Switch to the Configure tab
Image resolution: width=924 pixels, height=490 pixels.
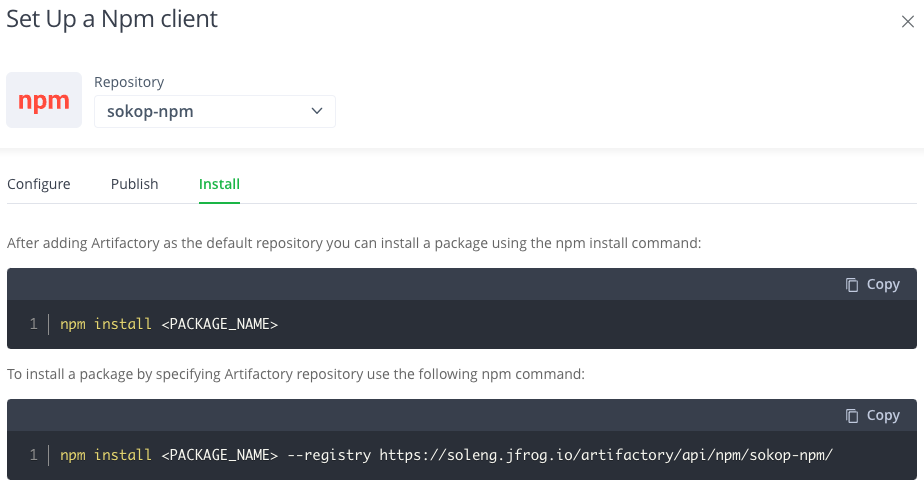tap(39, 184)
